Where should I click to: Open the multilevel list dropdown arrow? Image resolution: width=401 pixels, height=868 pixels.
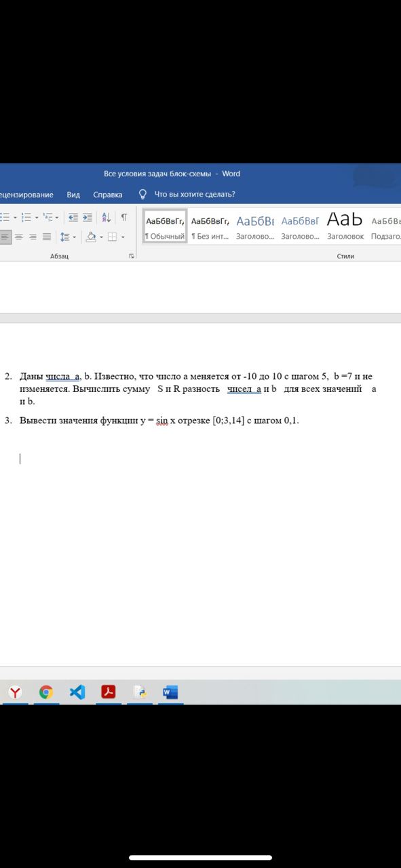57,217
